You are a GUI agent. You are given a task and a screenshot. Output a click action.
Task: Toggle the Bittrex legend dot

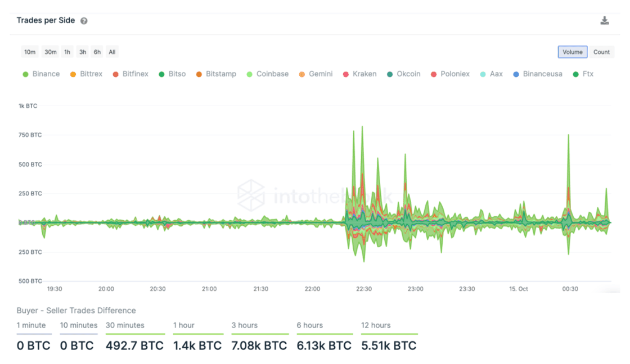(73, 74)
